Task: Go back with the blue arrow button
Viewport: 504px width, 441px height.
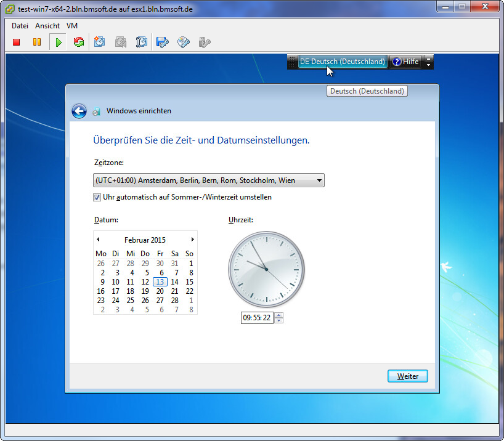Action: (79, 111)
